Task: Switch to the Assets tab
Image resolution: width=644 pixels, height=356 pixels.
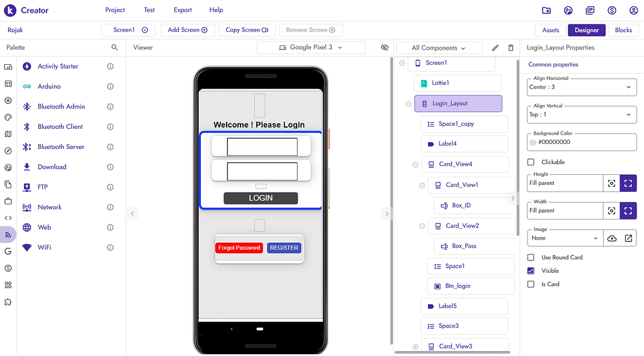Action: tap(550, 30)
